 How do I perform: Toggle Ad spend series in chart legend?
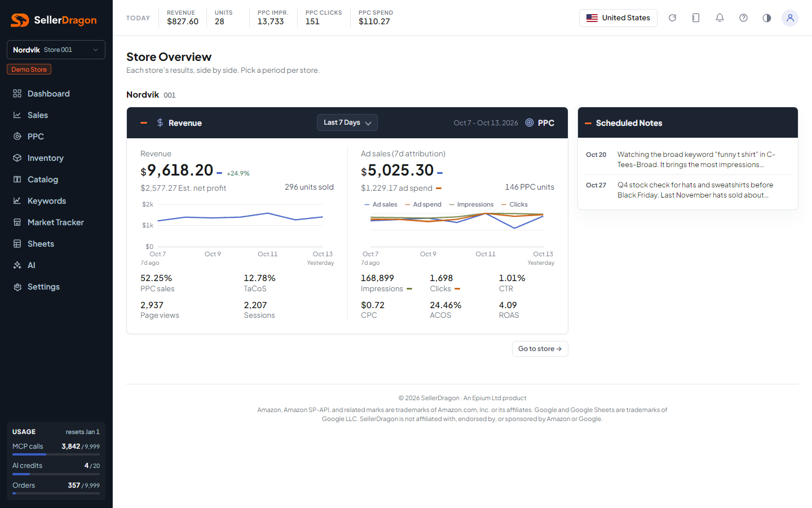(423, 204)
